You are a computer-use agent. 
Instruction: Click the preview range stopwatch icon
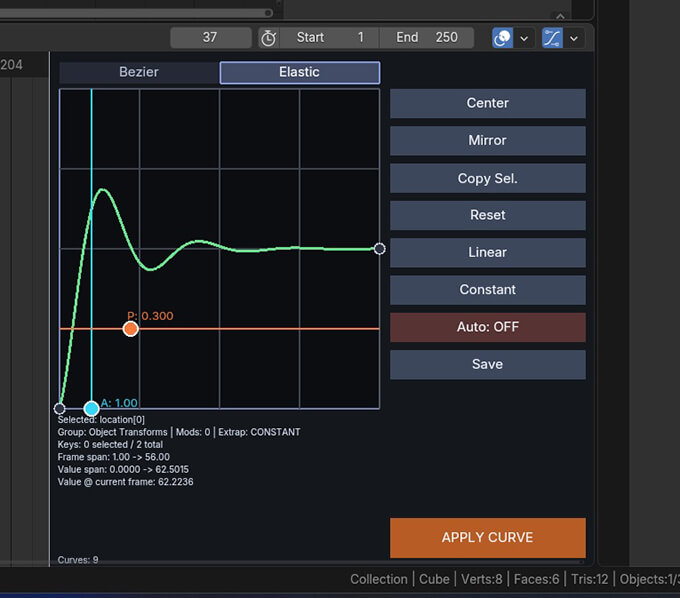click(268, 38)
